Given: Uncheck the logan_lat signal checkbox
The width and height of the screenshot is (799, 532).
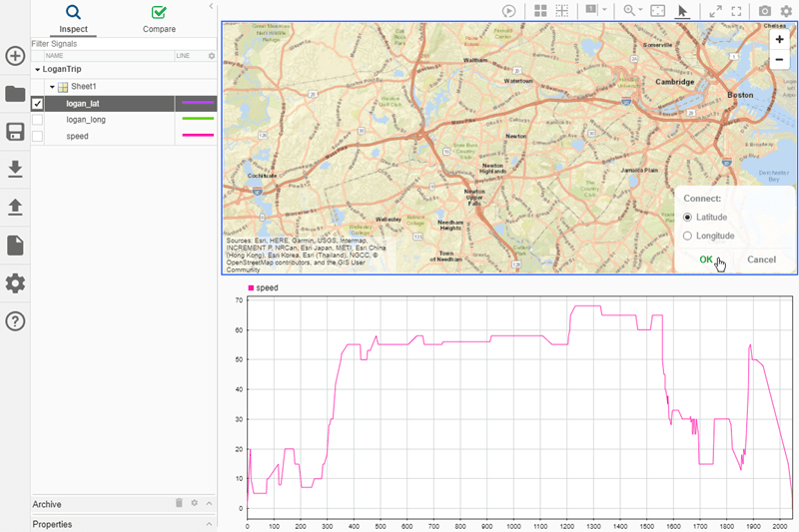Looking at the screenshot, I should pos(37,104).
